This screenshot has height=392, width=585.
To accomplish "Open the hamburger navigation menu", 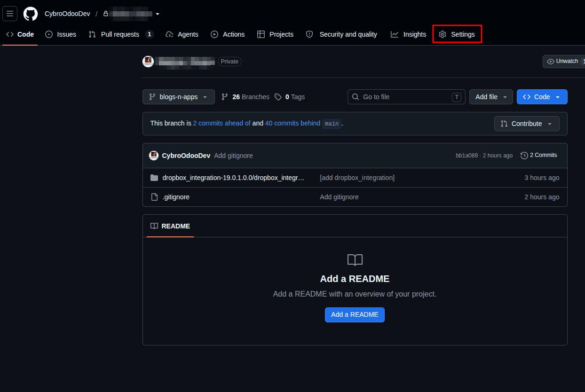I will point(10,14).
